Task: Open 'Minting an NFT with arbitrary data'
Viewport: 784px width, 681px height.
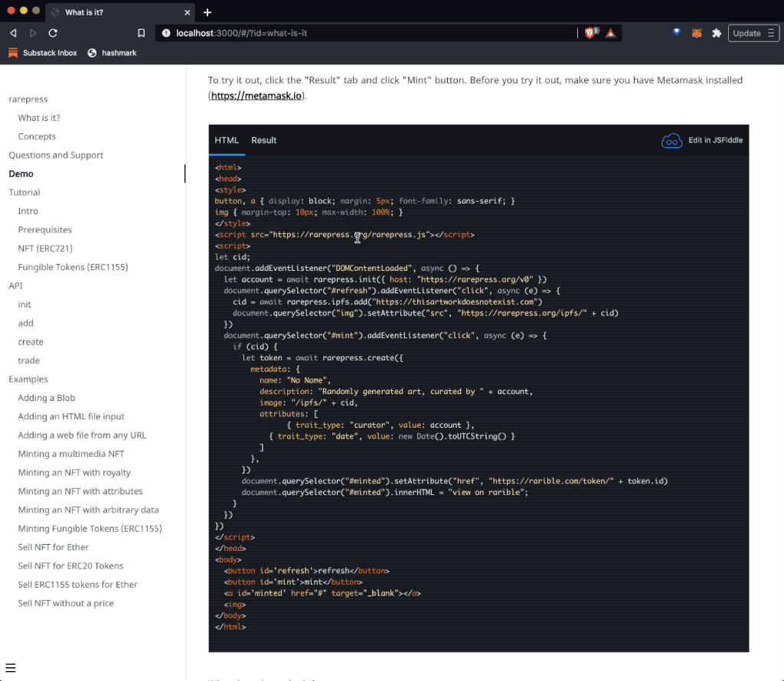Action: [x=89, y=510]
